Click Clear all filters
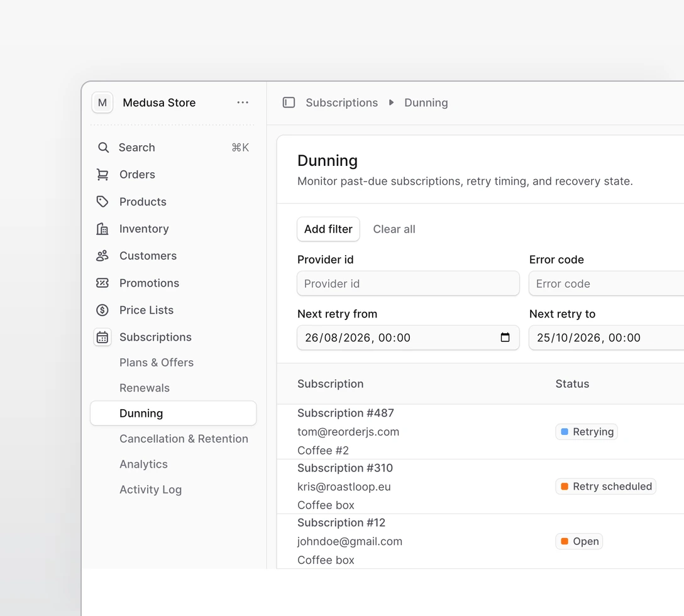The height and width of the screenshot is (616, 684). point(394,229)
